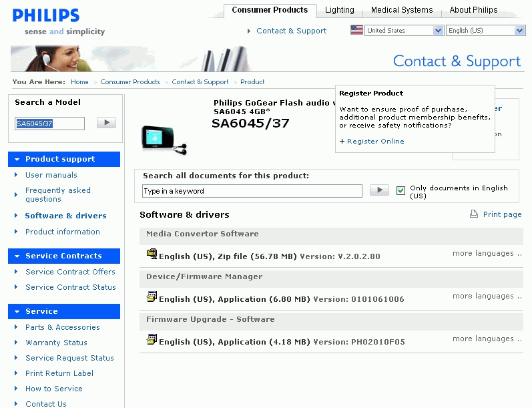Click the arrow bullet beside Warranty Status
Screen dimensions: 532x408
pyautogui.click(x=16, y=342)
